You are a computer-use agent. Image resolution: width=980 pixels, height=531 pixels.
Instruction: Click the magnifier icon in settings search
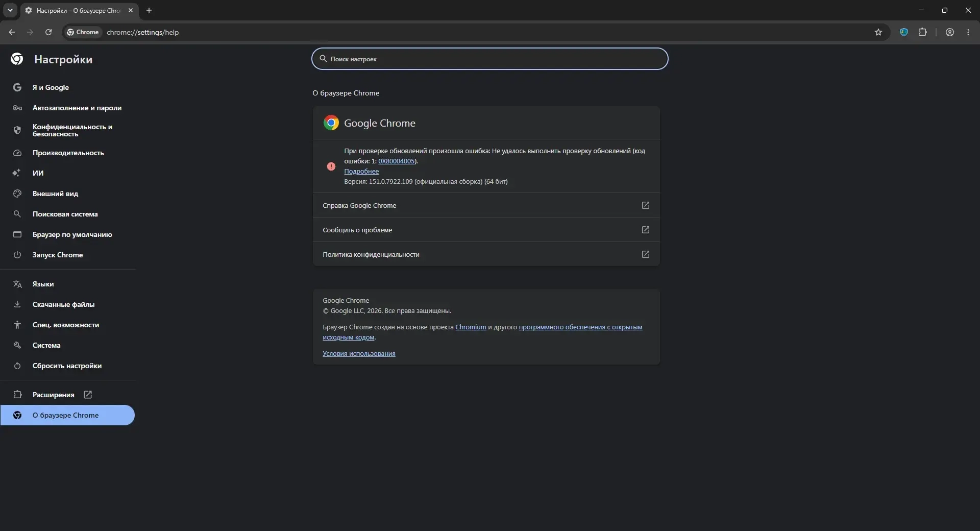click(x=323, y=59)
